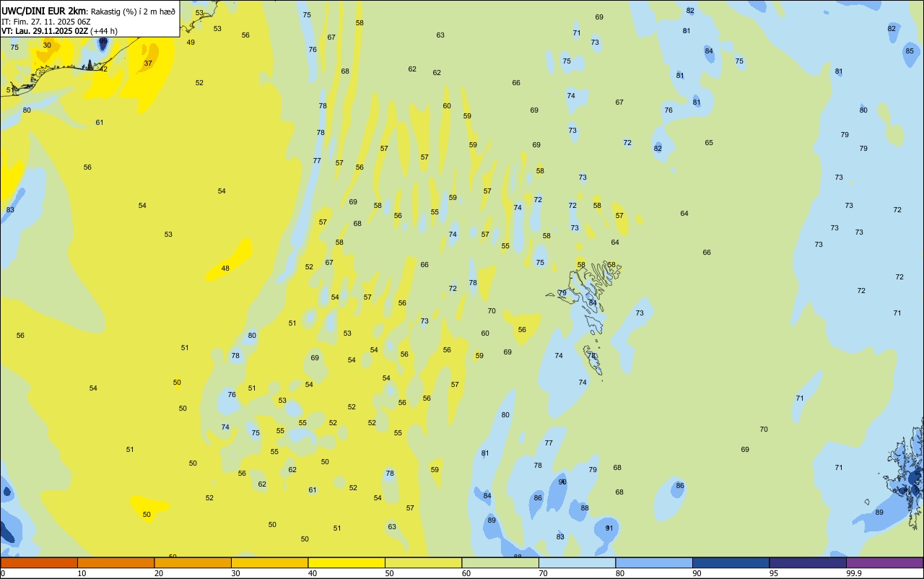Click the bright yellow 40–50 legend swatch

pos(346,562)
